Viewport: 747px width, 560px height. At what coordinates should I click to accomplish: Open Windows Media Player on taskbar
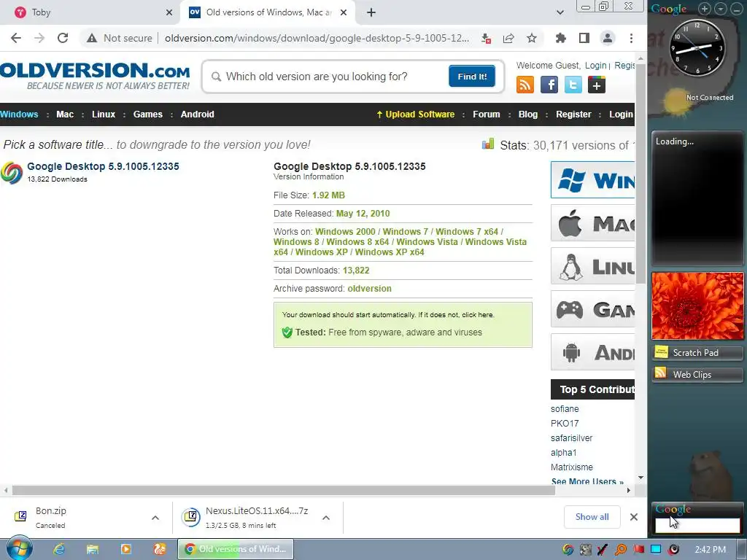[x=125, y=549]
